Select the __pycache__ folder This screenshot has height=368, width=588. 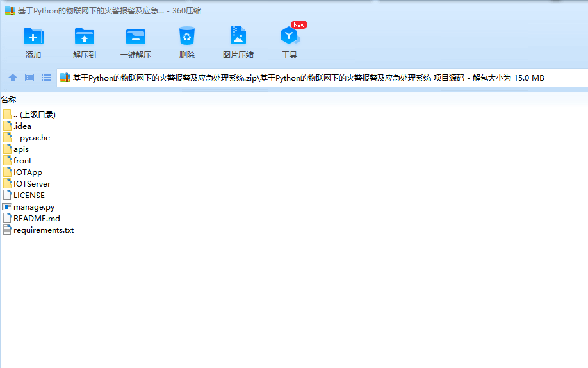(29, 138)
